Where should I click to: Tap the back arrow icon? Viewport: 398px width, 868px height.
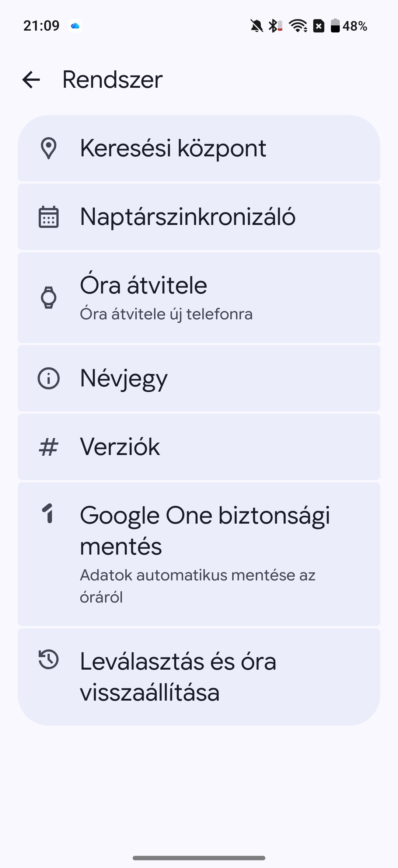[31, 80]
